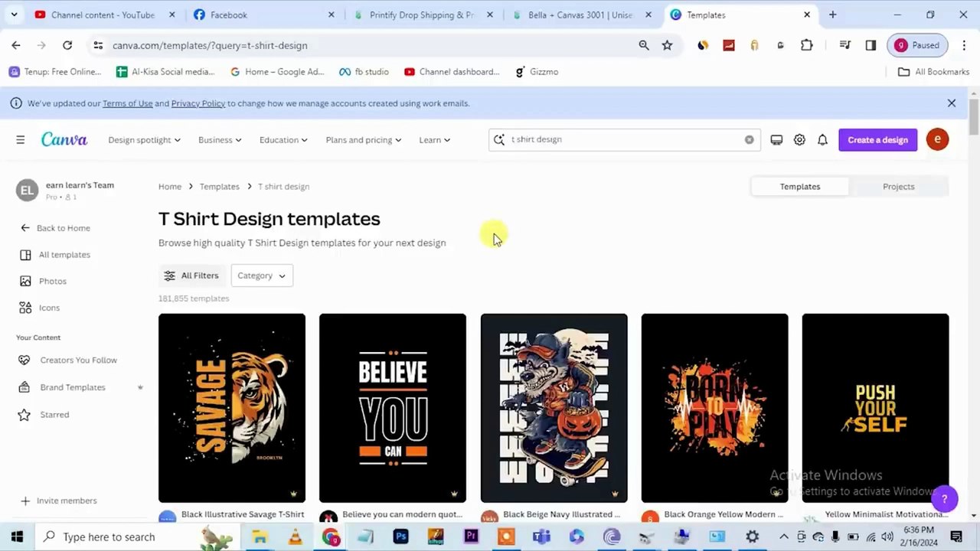980x551 pixels.
Task: Click the Templates breadcrumb link
Action: click(x=219, y=187)
